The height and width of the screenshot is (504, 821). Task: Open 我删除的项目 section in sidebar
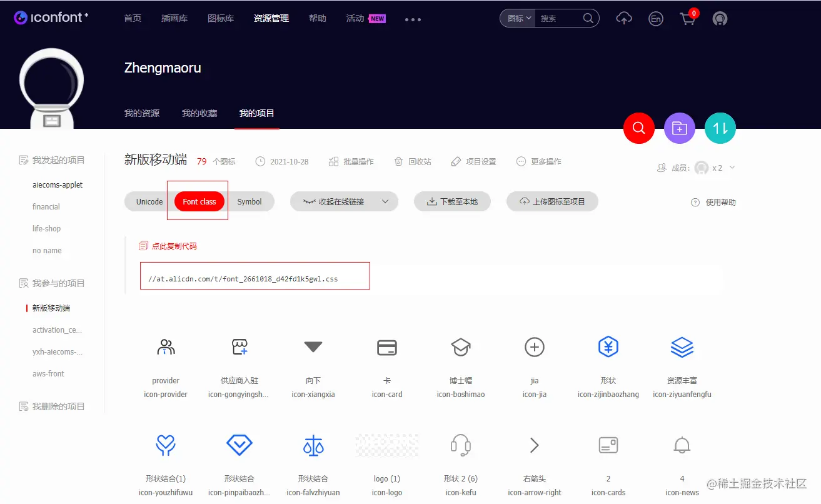pos(52,406)
